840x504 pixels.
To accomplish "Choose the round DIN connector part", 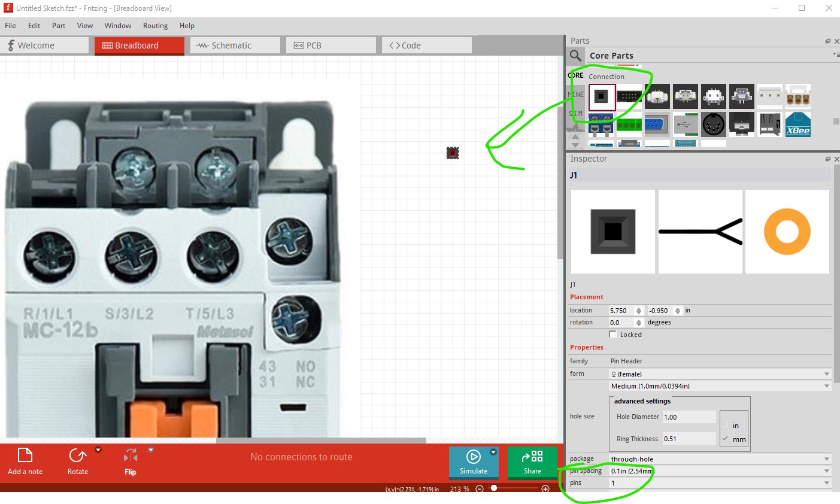I will [x=714, y=125].
